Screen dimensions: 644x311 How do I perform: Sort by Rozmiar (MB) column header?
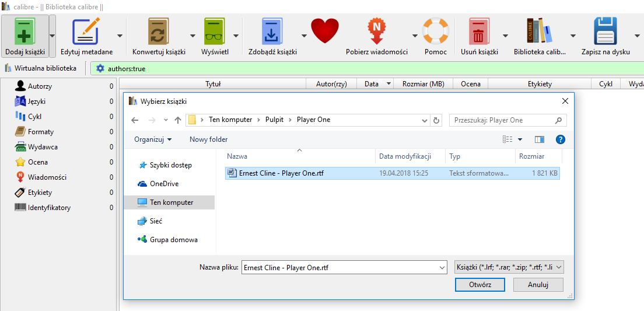tap(423, 84)
